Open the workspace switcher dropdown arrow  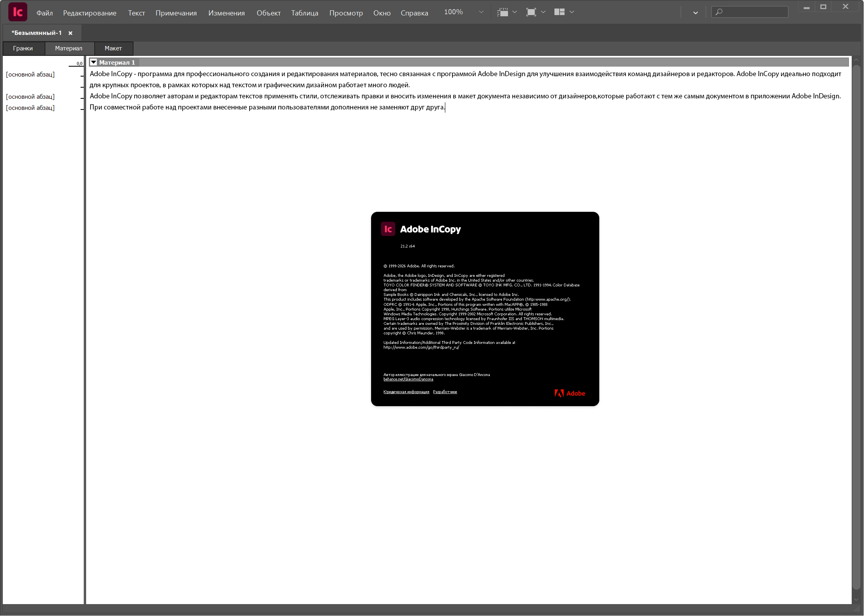695,13
